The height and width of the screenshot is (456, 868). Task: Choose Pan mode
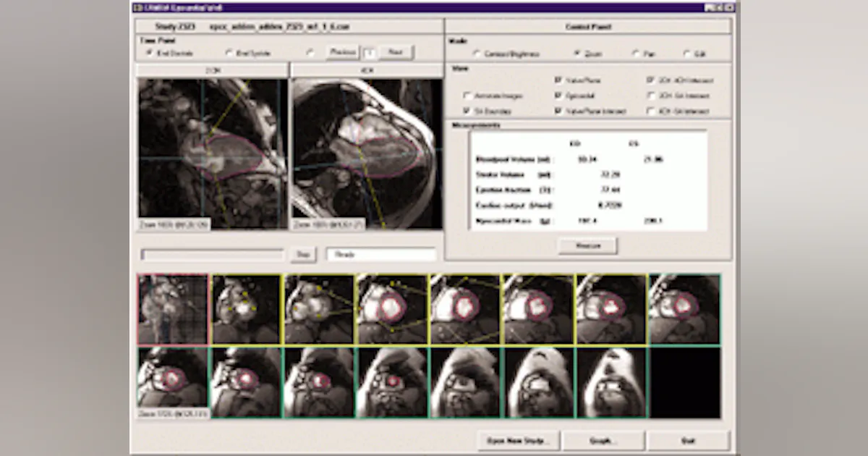[635, 54]
